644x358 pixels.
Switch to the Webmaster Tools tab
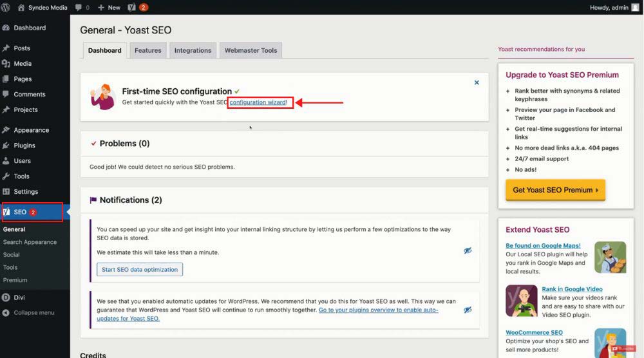click(x=251, y=50)
